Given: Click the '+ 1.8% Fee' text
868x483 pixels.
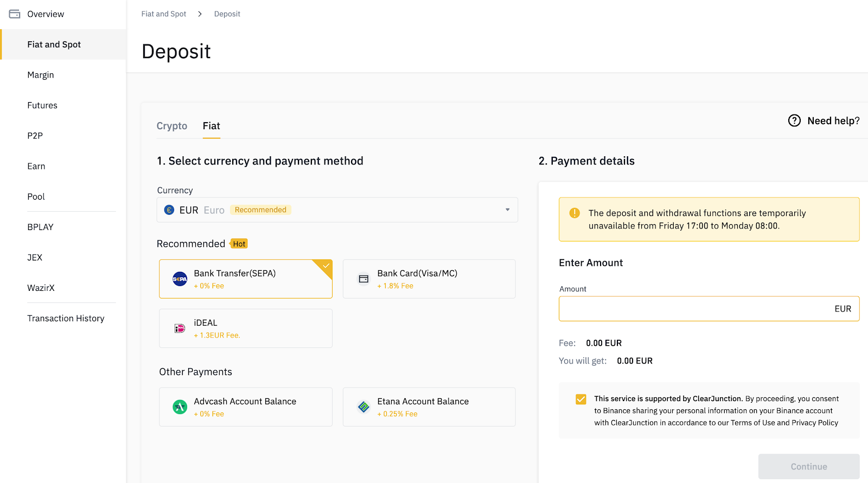Looking at the screenshot, I should [395, 286].
